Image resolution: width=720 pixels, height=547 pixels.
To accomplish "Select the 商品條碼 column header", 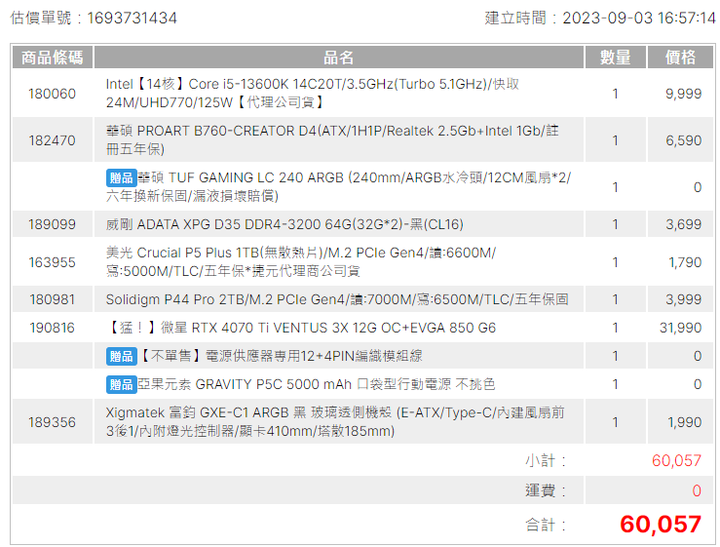I will (x=52, y=57).
